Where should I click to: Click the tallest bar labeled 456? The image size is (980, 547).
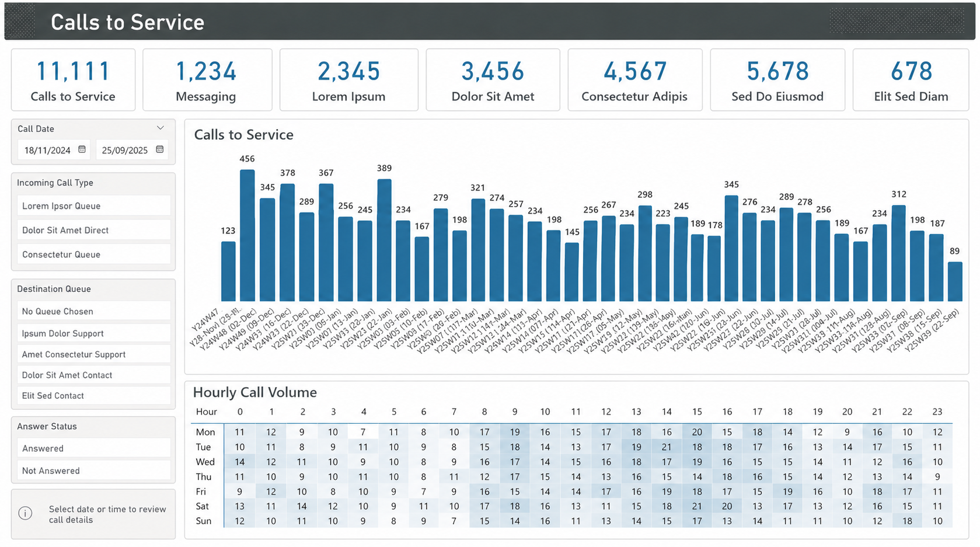pyautogui.click(x=247, y=236)
